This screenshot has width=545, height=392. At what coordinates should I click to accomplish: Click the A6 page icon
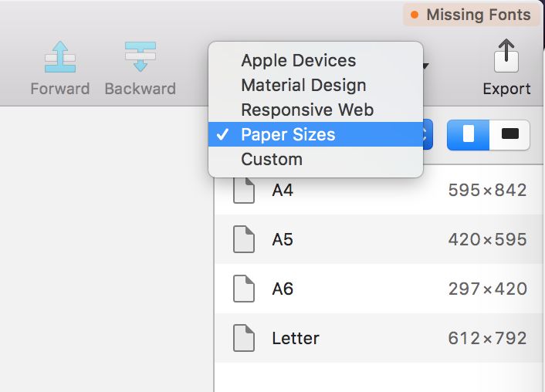click(244, 289)
